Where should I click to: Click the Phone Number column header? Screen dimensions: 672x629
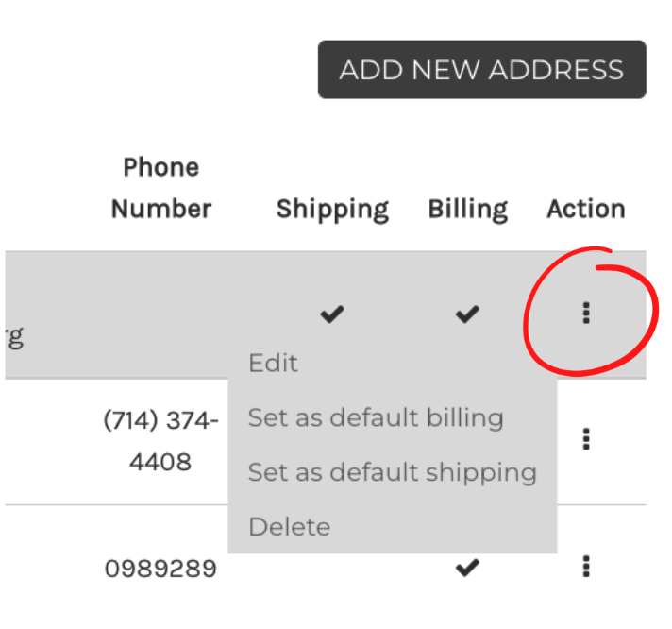point(161,188)
